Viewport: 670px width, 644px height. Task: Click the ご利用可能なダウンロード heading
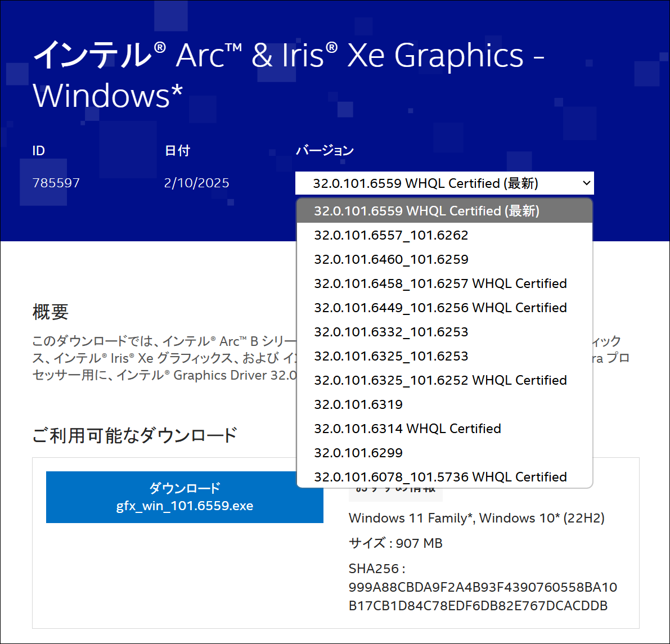135,435
